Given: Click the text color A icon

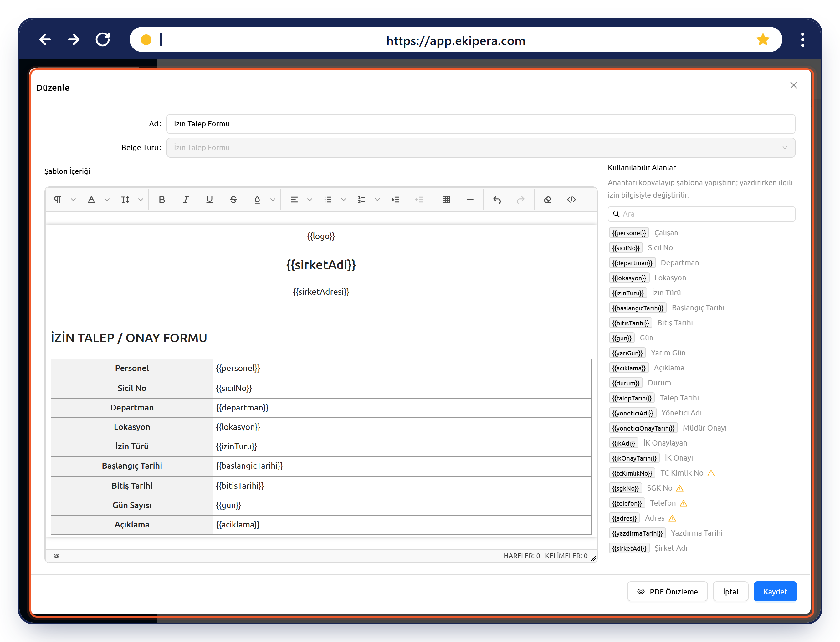Looking at the screenshot, I should [91, 200].
